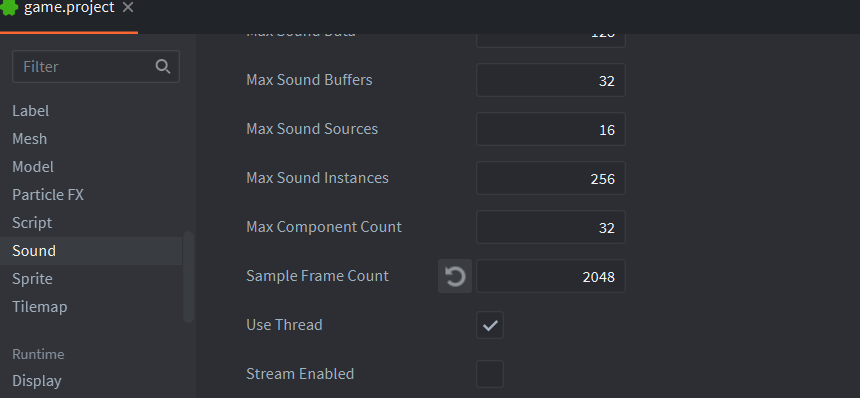Click the green game.project file icon
Viewport: 860px width, 398px height.
9,7
